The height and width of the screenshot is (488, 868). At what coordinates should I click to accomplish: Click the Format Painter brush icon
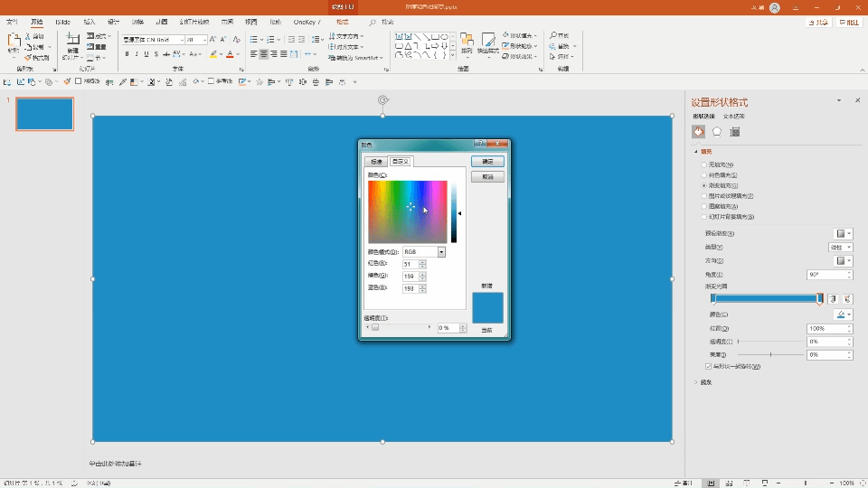tap(28, 58)
